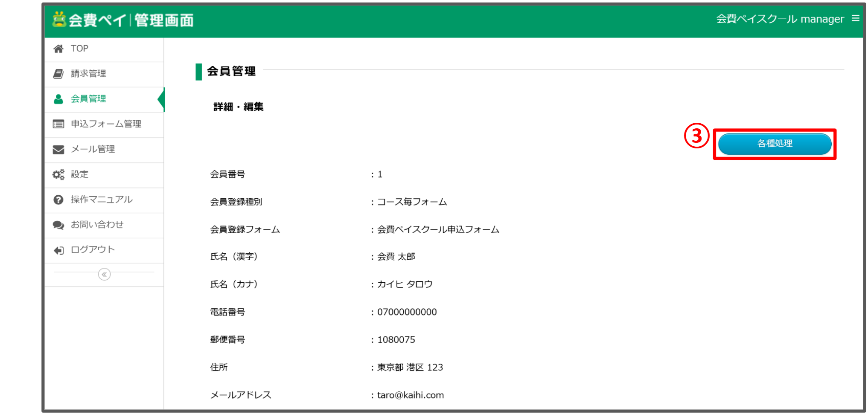Screen dimensions: 868x414
Task: Click the 申込フォーム管理 form icon
Action: [x=58, y=124]
